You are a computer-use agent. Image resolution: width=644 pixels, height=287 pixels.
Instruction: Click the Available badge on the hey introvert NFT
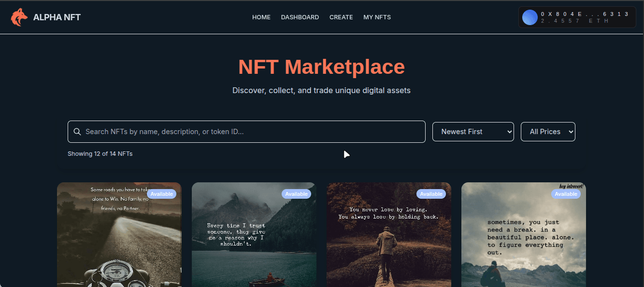coord(566,193)
